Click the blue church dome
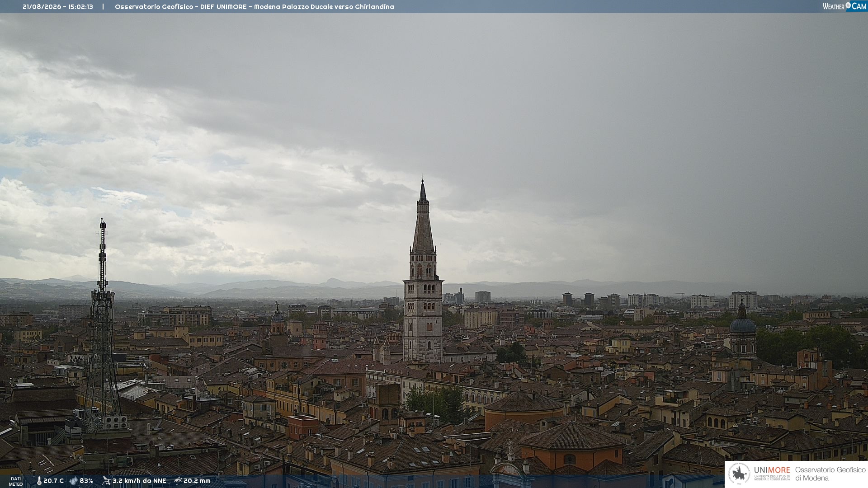The height and width of the screenshot is (488, 868). (x=743, y=324)
